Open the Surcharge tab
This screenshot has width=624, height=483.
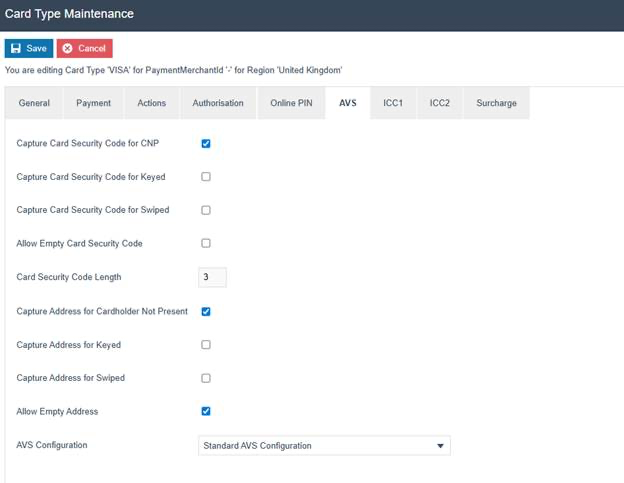coord(497,103)
